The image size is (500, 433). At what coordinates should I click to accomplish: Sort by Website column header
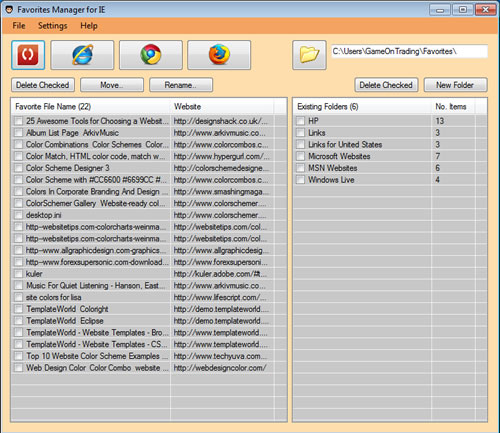tap(222, 107)
